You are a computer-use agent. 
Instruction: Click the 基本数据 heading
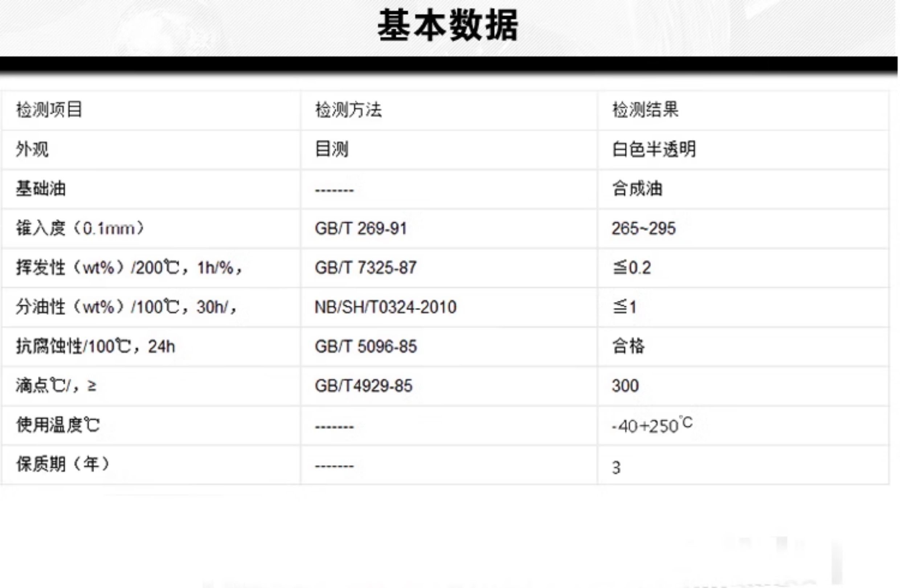tap(448, 25)
